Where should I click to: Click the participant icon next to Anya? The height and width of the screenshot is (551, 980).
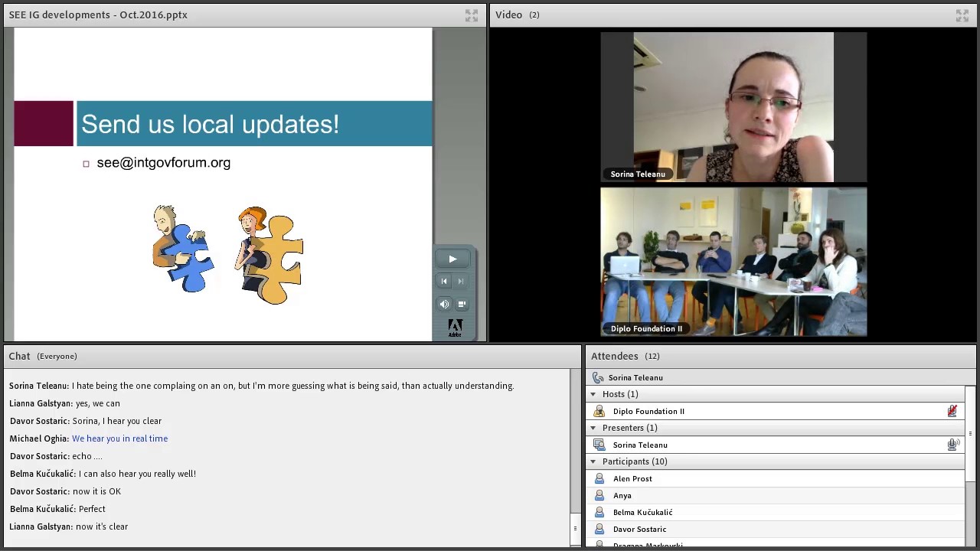point(599,495)
